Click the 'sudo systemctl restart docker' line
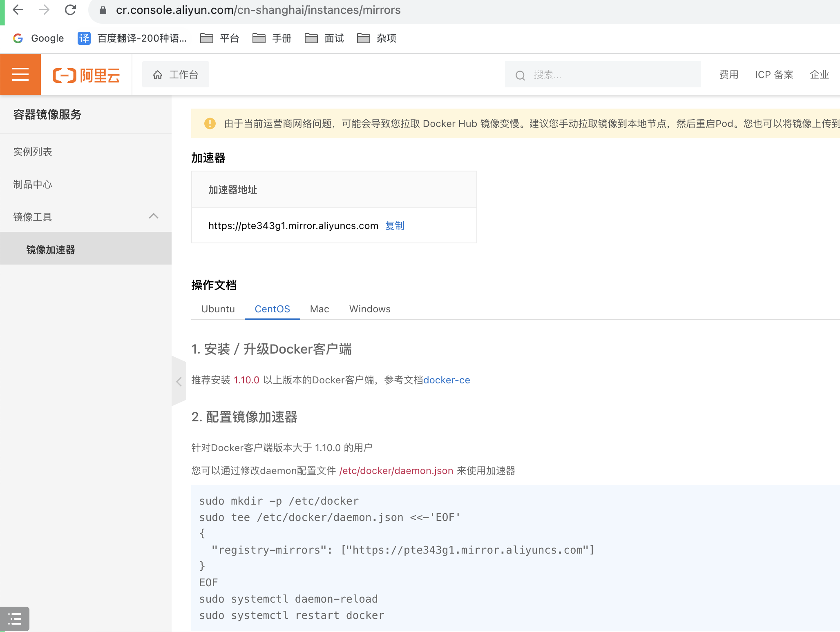The height and width of the screenshot is (632, 840). 292,615
